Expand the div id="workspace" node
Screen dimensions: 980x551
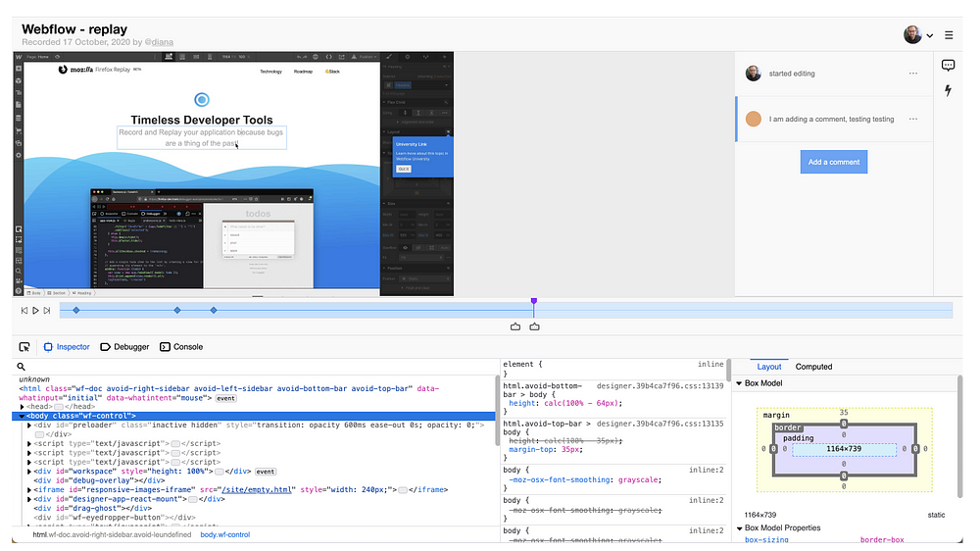[28, 472]
